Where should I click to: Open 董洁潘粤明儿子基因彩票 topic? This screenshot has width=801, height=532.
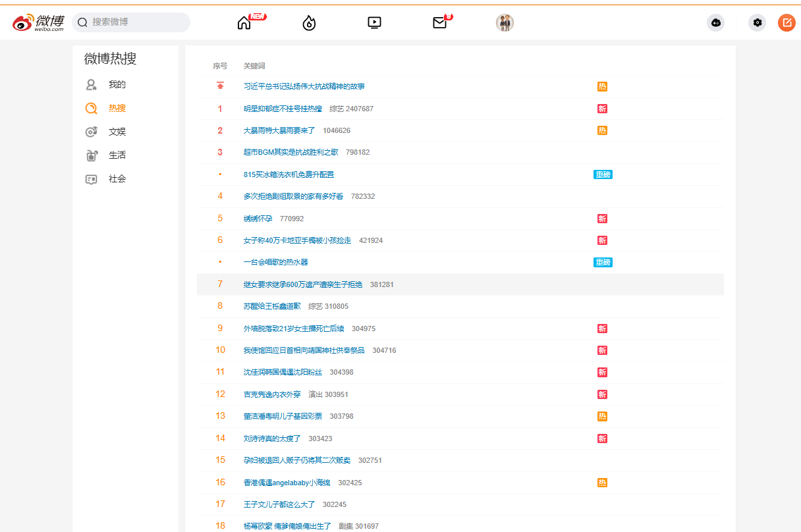pyautogui.click(x=283, y=416)
